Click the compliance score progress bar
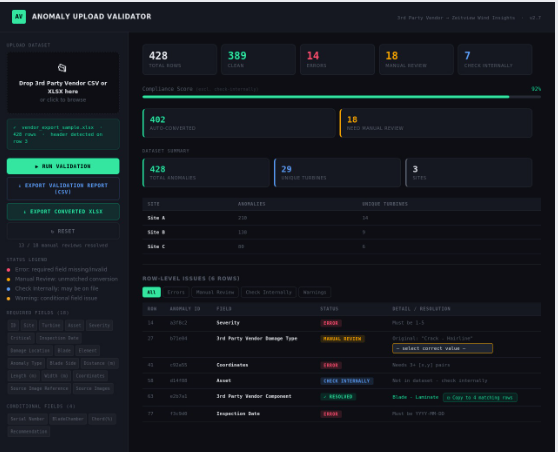558x452 pixels. [342, 97]
